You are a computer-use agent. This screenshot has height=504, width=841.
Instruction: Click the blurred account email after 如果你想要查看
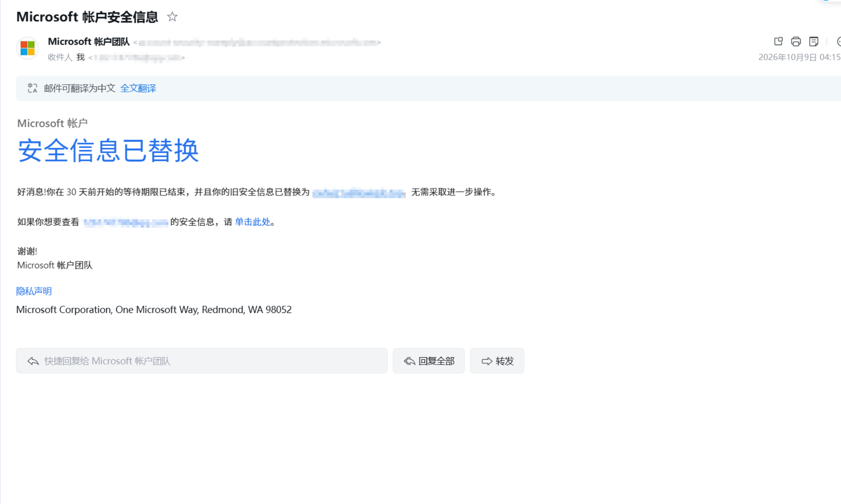click(126, 222)
